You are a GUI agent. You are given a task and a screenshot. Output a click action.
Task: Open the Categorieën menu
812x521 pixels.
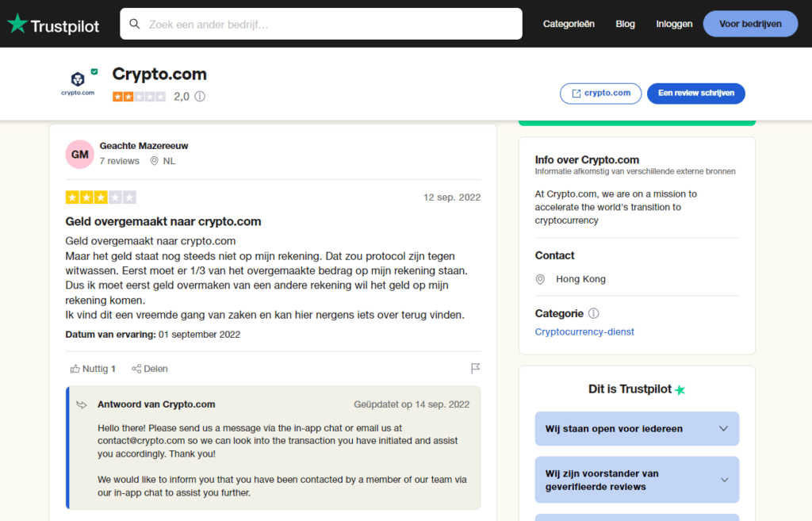(569, 24)
